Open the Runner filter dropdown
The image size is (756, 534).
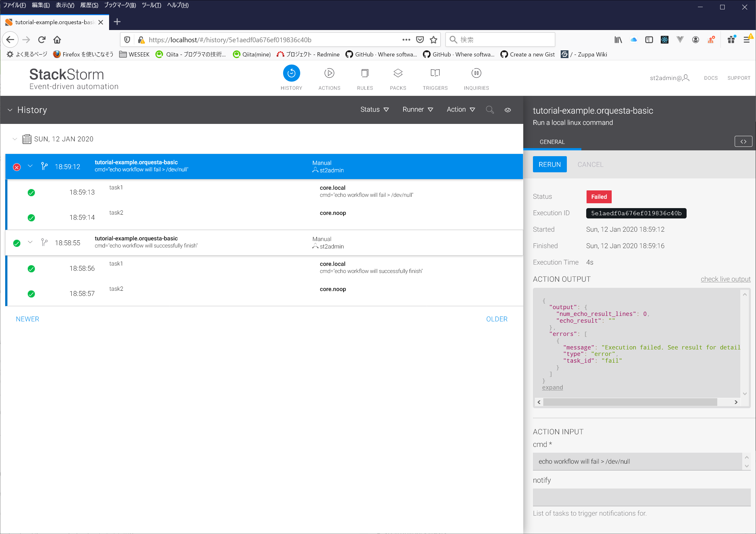pyautogui.click(x=417, y=110)
